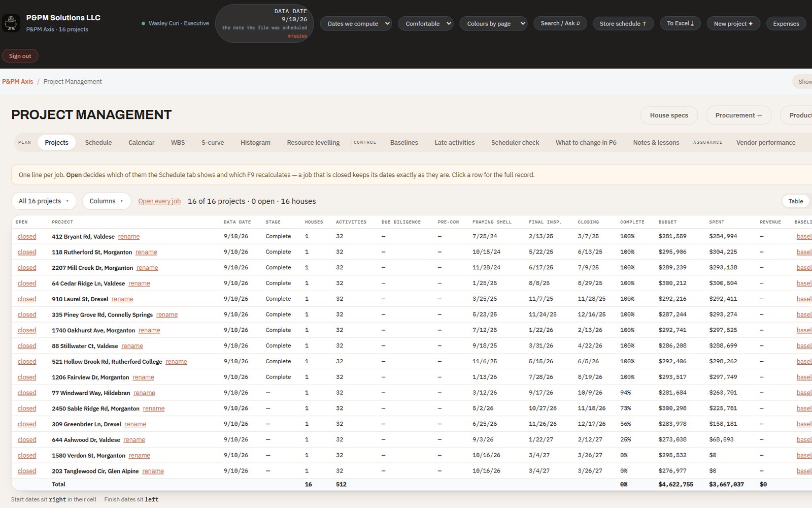Open House specs

(x=669, y=115)
